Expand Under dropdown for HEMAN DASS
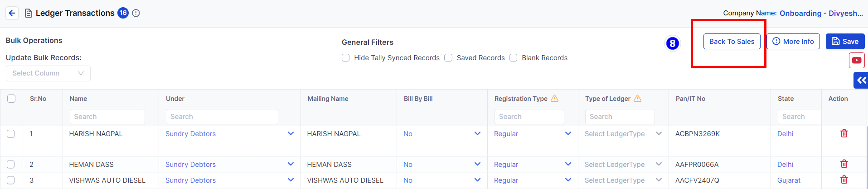The width and height of the screenshot is (868, 189). pos(291,165)
